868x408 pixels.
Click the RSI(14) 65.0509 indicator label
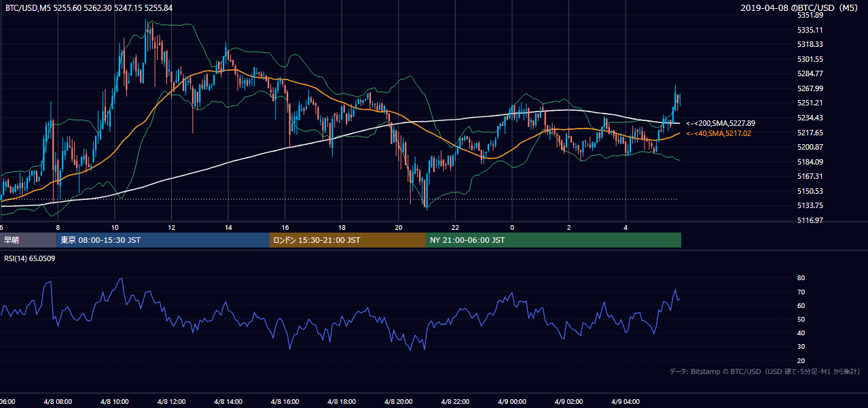point(29,258)
